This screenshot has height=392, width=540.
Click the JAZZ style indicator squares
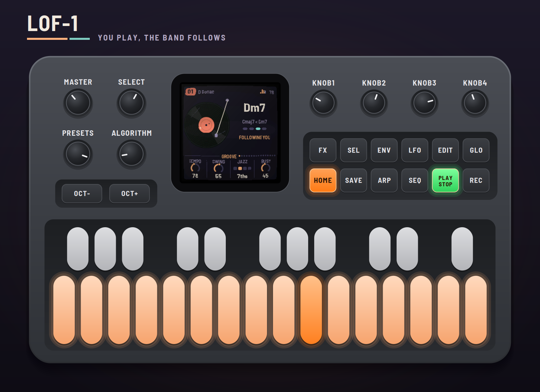pyautogui.click(x=242, y=168)
